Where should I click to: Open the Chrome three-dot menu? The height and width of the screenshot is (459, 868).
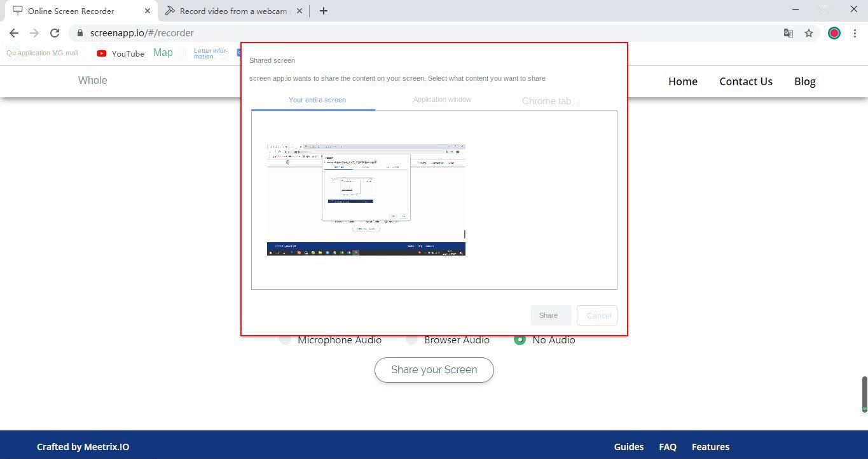click(x=855, y=33)
